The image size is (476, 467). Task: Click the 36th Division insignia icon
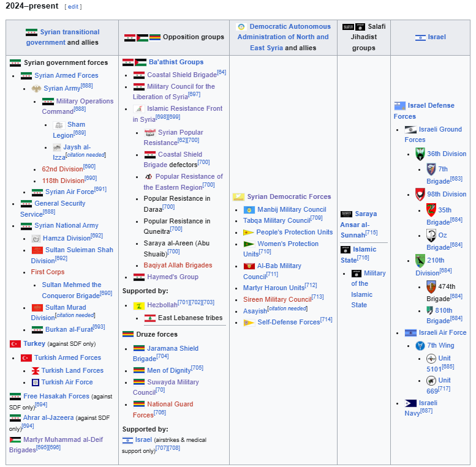click(420, 154)
